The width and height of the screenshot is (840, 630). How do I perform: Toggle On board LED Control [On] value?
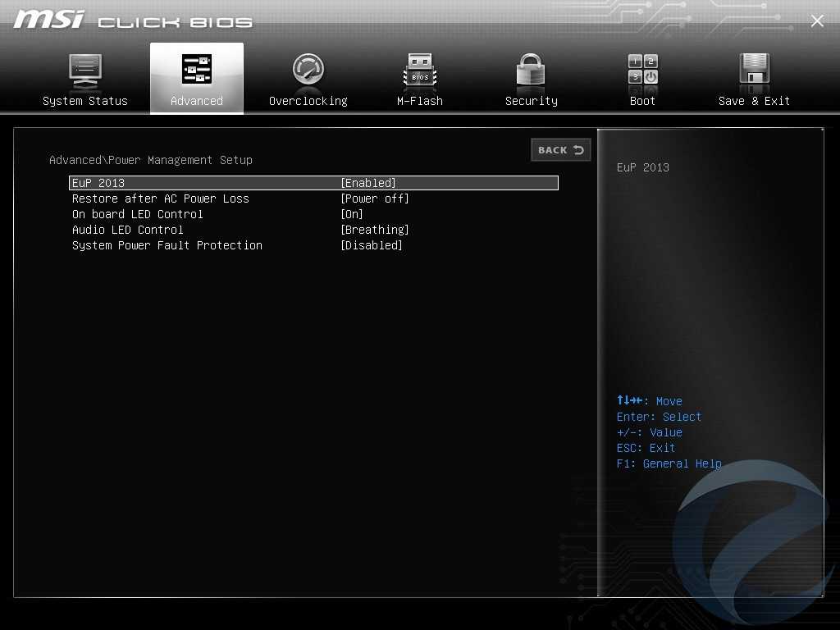coord(352,214)
